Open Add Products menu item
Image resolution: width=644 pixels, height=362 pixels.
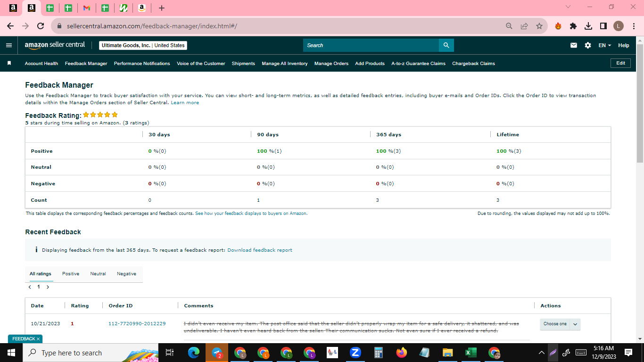click(x=370, y=63)
